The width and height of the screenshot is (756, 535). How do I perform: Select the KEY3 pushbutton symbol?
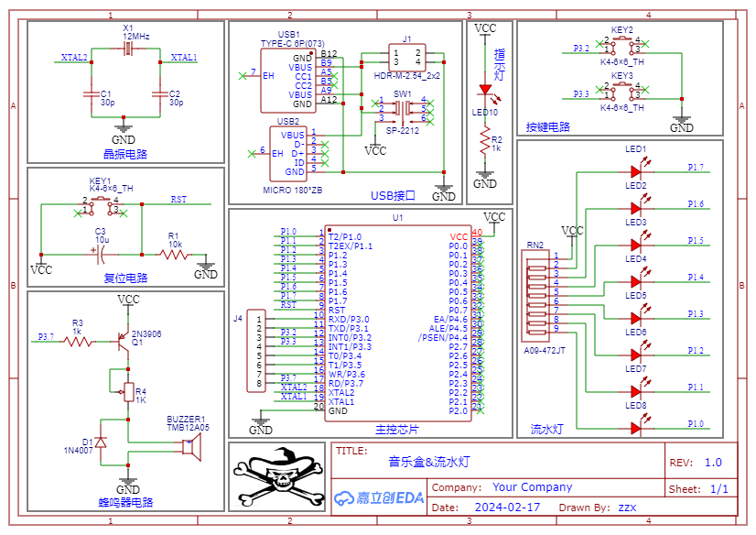tap(622, 93)
